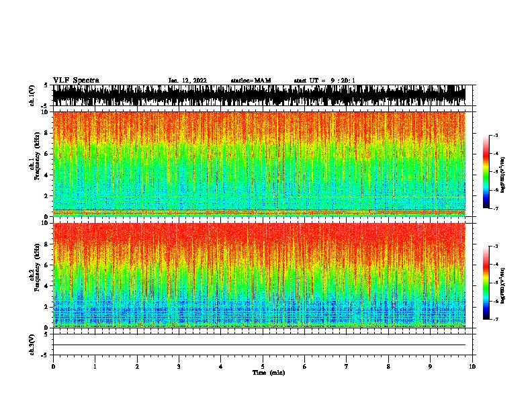532x411 pixels.
Task: Click inside the ch.2 spectrogram panel
Action: pos(259,275)
